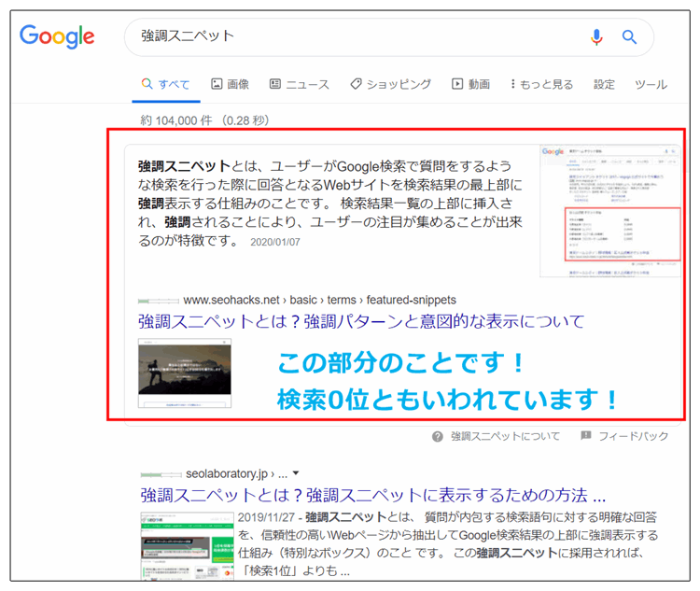The image size is (700, 591).
Task: Click the flag icon beside フィードバック
Action: point(585,436)
